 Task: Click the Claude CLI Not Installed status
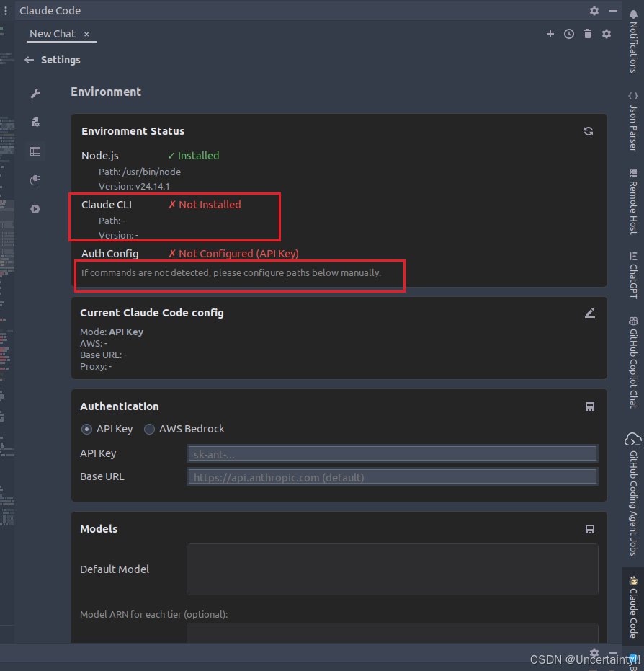tap(205, 205)
